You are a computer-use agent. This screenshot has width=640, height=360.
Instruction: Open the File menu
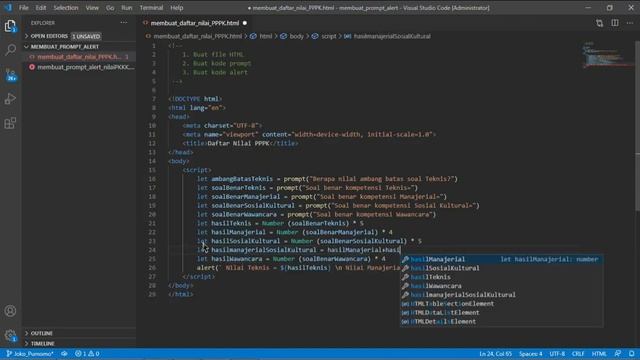[x=24, y=8]
